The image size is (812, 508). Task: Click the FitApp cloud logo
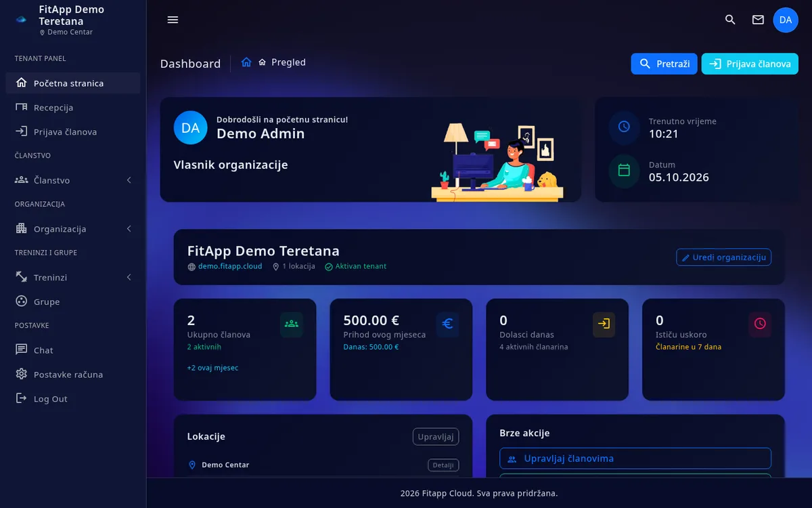click(22, 20)
